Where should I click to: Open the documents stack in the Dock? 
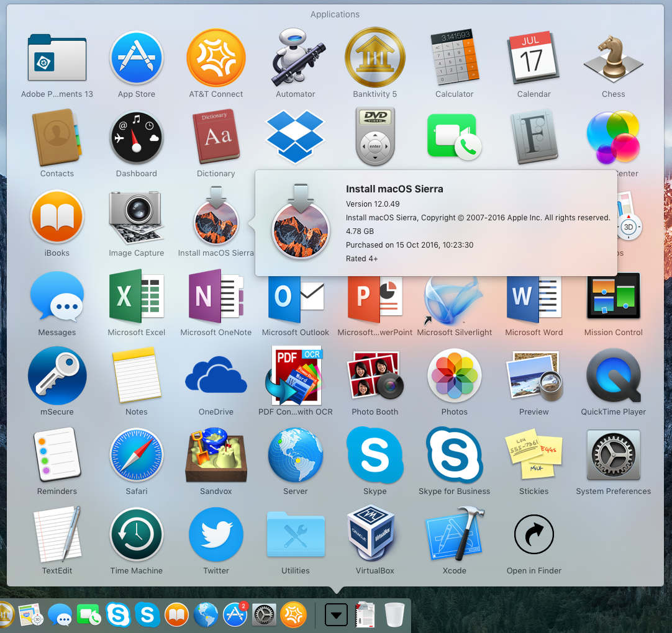click(x=365, y=615)
